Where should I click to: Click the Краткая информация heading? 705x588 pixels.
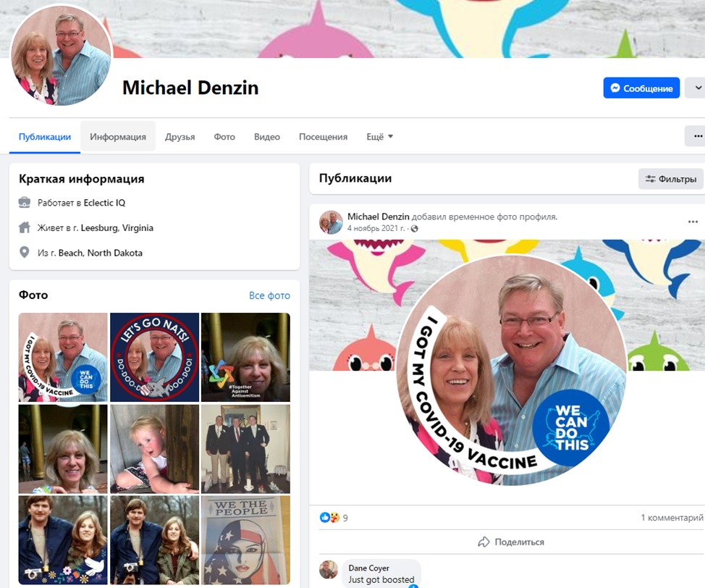[x=81, y=179]
